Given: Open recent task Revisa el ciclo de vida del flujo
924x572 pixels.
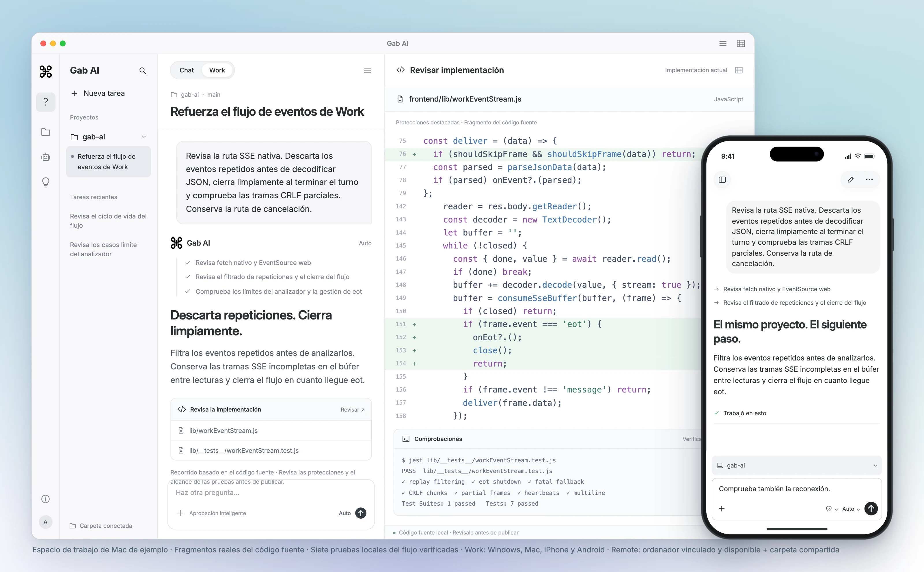Looking at the screenshot, I should pos(108,221).
